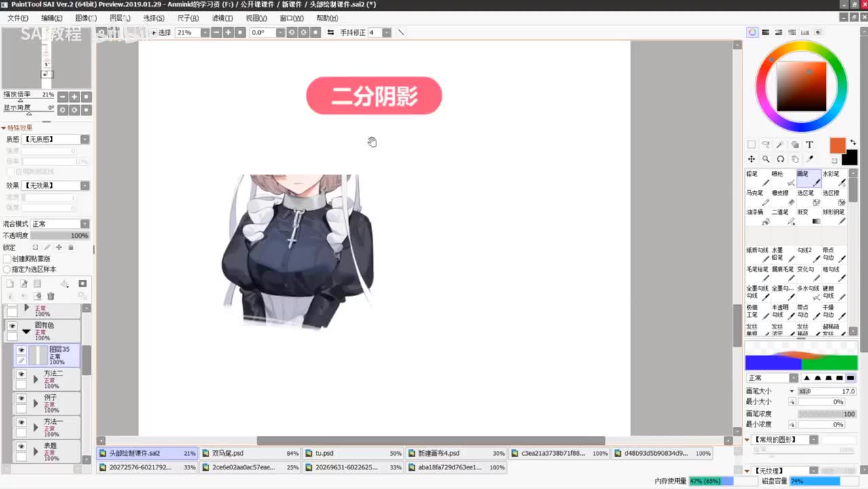Hide the 表题 layer folder
Screen dimensions: 868x489
tap(21, 447)
